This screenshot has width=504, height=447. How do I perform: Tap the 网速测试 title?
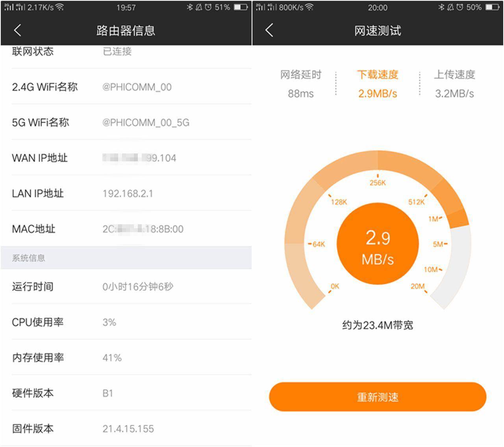(378, 30)
